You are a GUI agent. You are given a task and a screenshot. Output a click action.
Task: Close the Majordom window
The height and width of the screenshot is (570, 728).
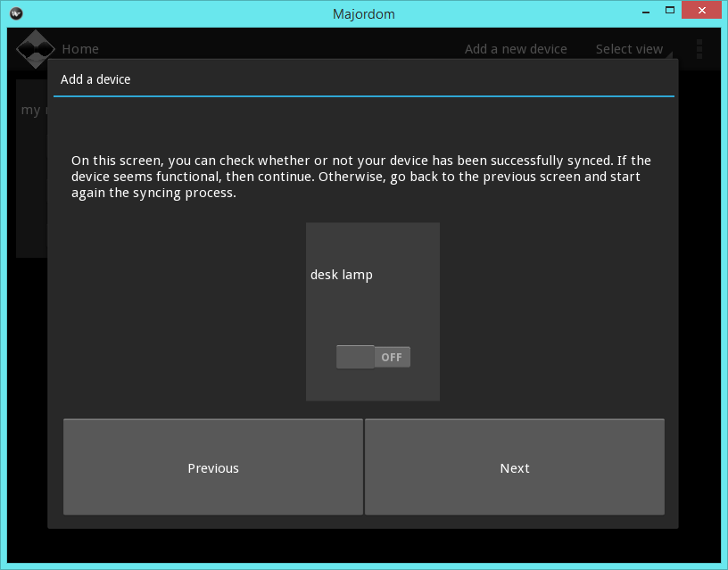pyautogui.click(x=700, y=10)
